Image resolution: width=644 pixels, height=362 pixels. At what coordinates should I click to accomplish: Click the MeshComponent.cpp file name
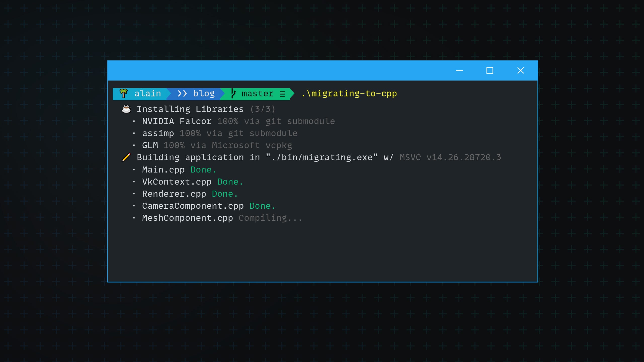[x=187, y=218]
